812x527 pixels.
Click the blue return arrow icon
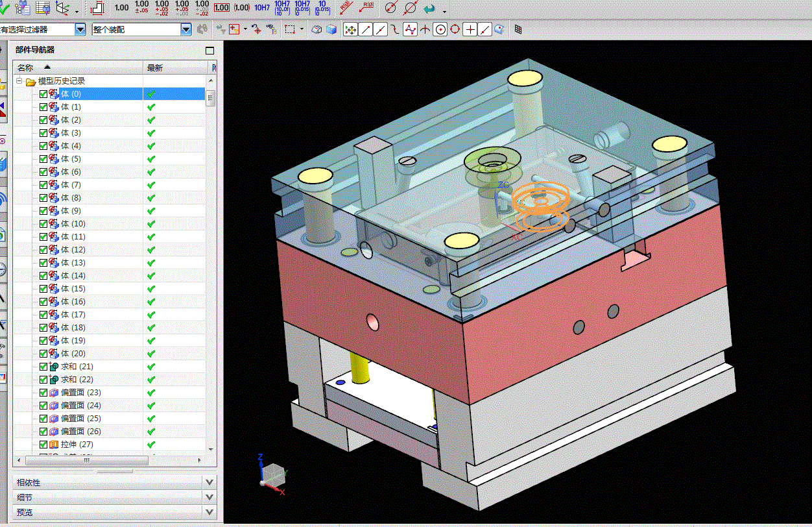429,9
